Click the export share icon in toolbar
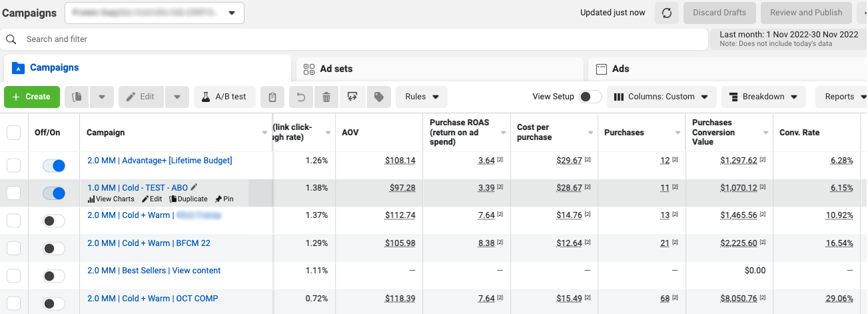Screen dimensions: 868x314 tap(352, 97)
